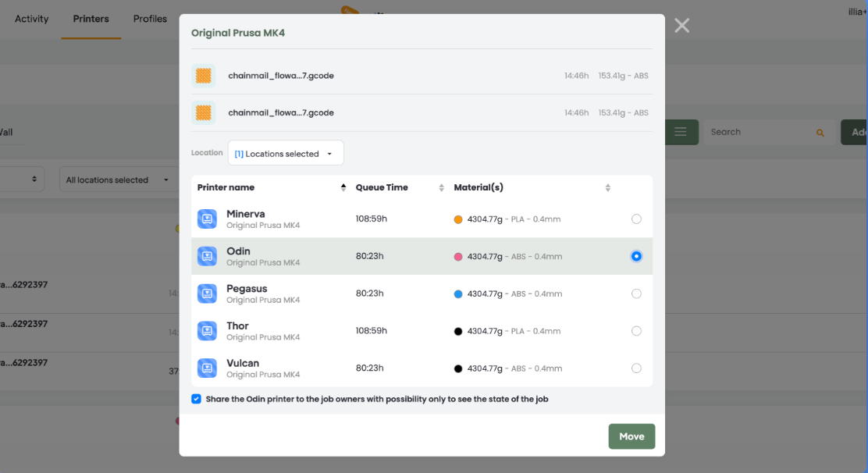The image size is (868, 473).
Task: Click the orange search magnifier icon
Action: 820,133
